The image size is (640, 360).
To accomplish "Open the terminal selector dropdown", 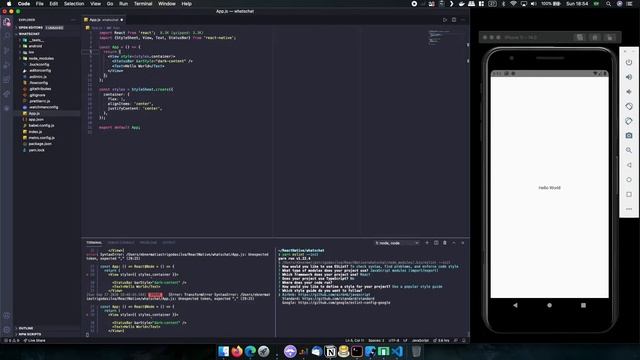I will click(397, 243).
